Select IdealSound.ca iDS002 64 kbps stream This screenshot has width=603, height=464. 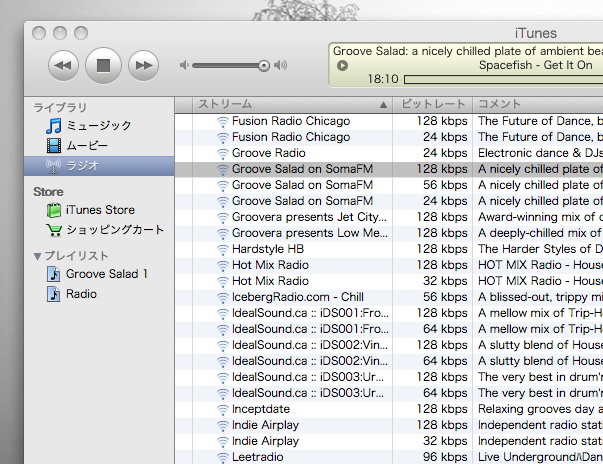click(389, 361)
